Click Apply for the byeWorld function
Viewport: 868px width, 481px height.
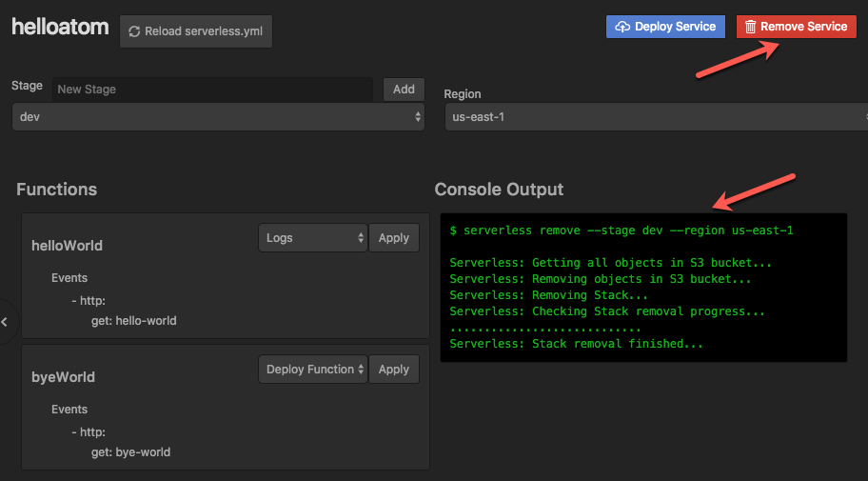394,369
